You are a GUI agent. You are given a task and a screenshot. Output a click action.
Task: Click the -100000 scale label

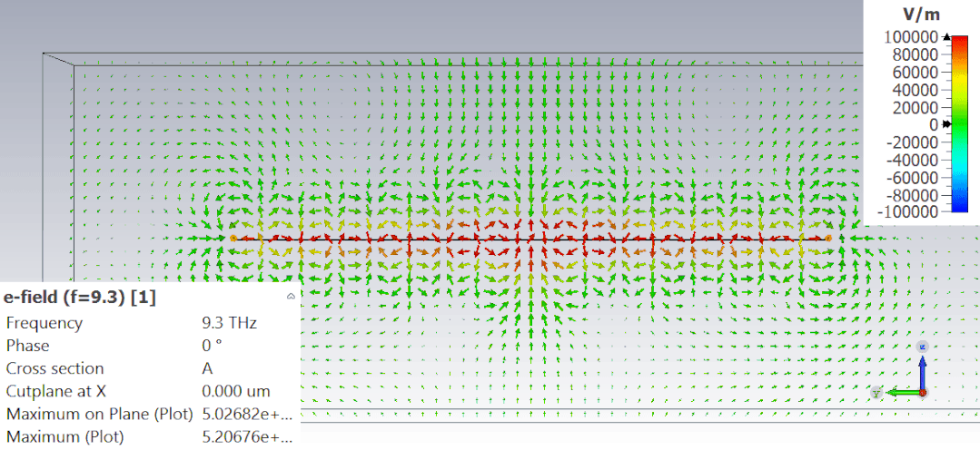(x=908, y=212)
